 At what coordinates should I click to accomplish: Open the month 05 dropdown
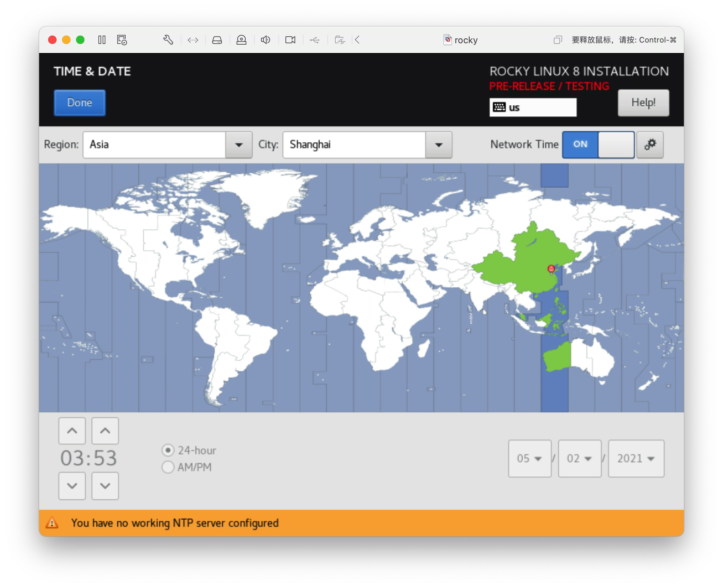point(529,458)
